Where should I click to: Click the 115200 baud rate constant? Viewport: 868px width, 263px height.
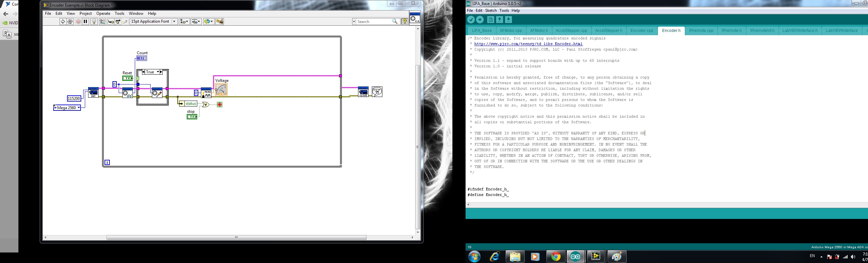click(74, 99)
